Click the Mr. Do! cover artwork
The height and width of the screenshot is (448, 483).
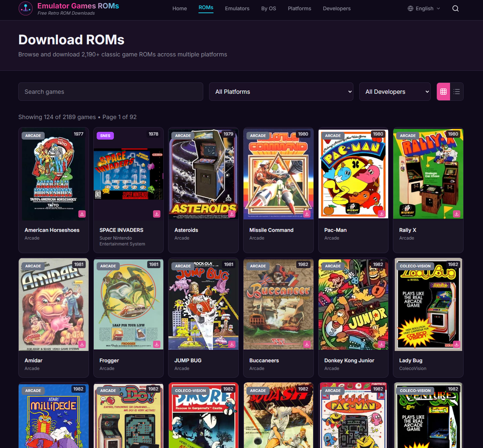(129, 415)
